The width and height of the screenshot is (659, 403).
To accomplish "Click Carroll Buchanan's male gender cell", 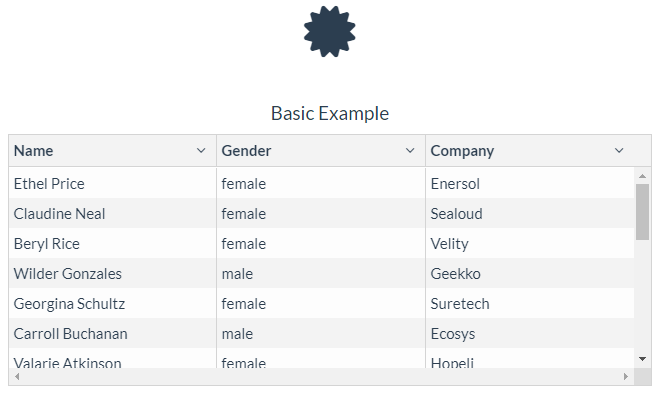I will tap(237, 334).
